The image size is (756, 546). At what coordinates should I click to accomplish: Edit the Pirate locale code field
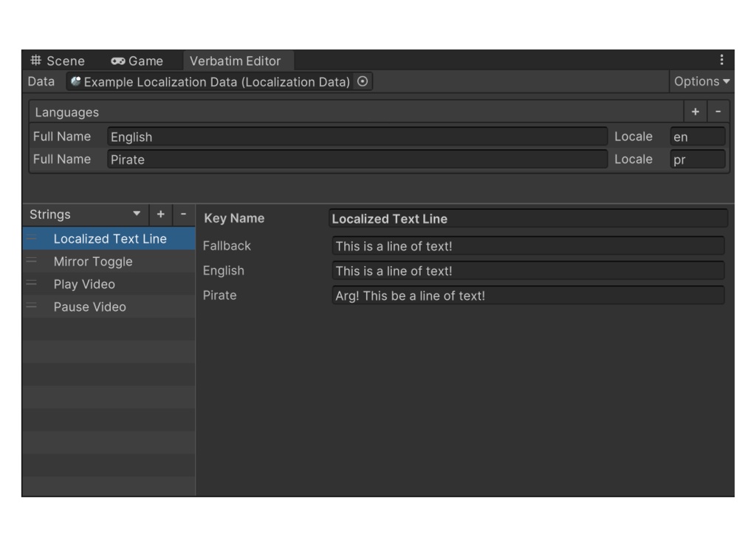click(x=698, y=158)
